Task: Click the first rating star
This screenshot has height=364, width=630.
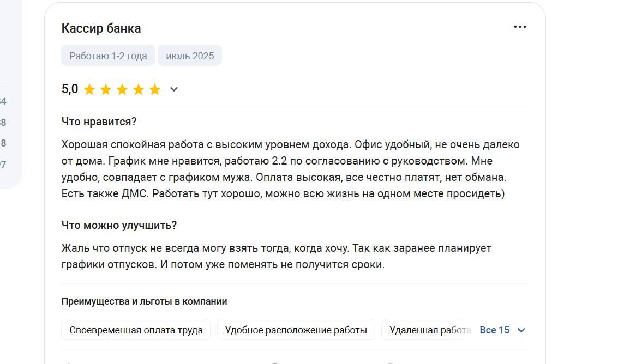Action: coord(89,89)
